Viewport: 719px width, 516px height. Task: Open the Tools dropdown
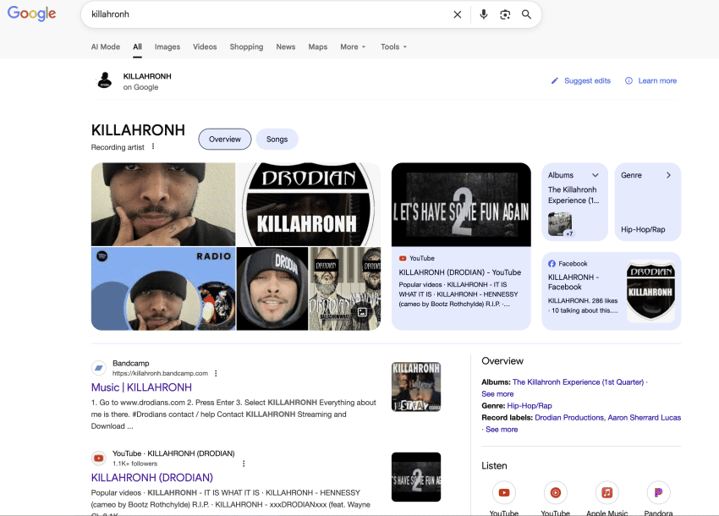(x=393, y=47)
